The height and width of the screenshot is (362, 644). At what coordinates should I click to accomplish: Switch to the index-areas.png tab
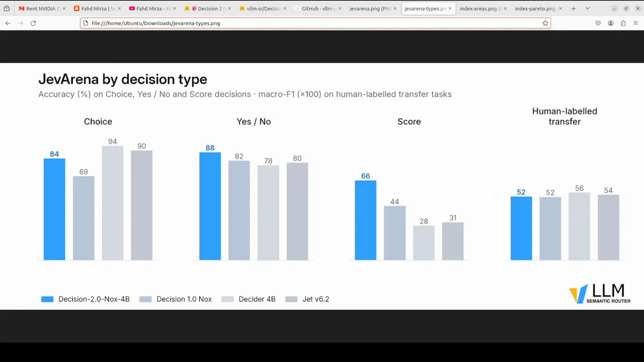point(483,8)
